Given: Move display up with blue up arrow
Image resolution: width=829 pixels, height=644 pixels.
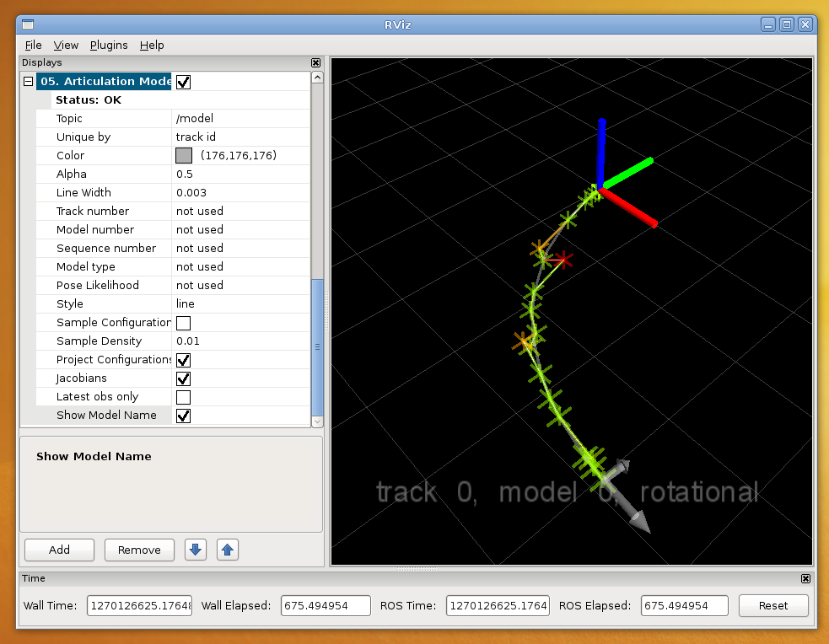Looking at the screenshot, I should tap(228, 550).
